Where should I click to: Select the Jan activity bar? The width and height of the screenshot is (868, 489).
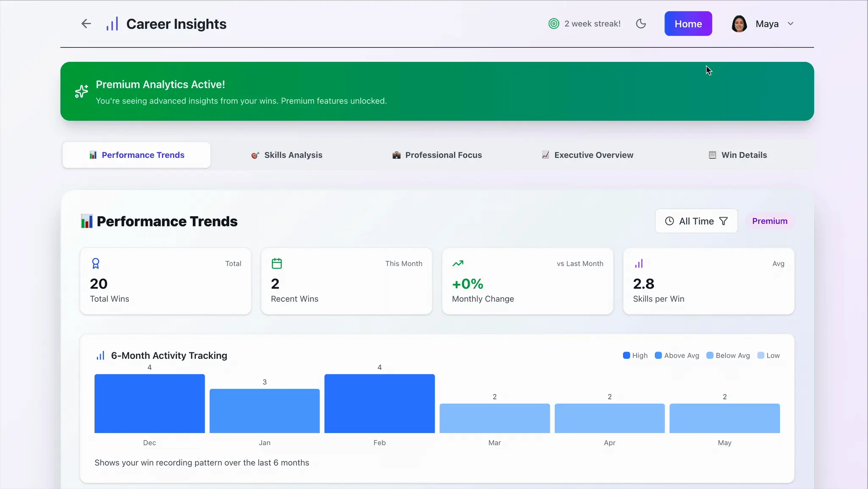pos(264,411)
